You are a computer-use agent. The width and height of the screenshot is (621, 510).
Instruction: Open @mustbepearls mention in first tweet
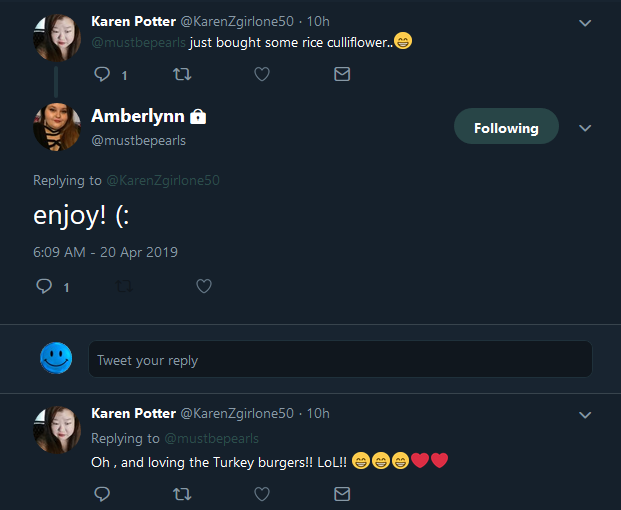pyautogui.click(x=138, y=42)
